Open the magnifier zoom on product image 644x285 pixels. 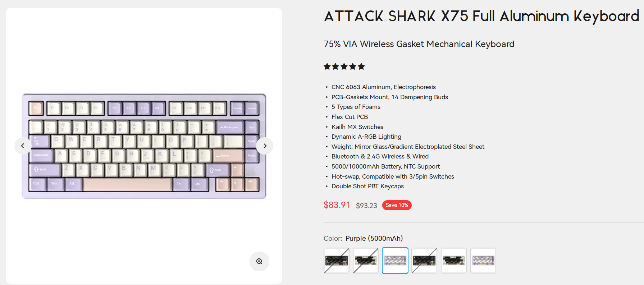coord(259,261)
